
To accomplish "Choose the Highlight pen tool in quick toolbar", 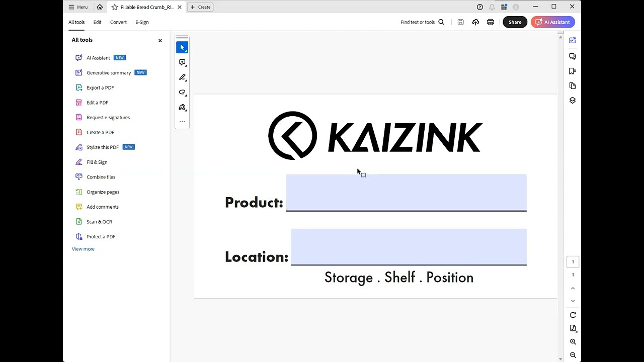I will pos(182,77).
